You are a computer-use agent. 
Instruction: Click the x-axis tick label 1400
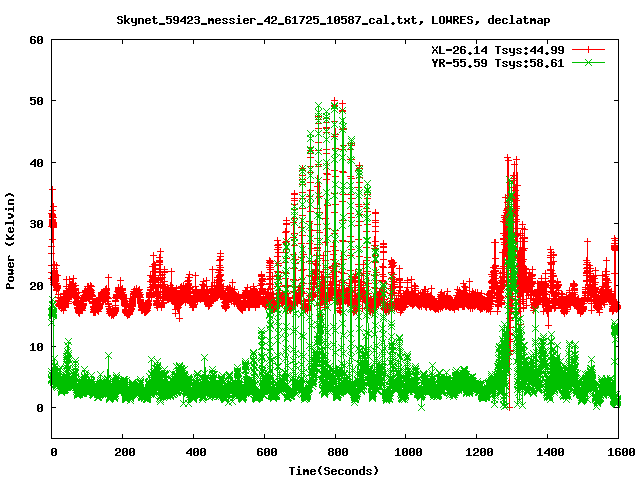[x=550, y=452]
